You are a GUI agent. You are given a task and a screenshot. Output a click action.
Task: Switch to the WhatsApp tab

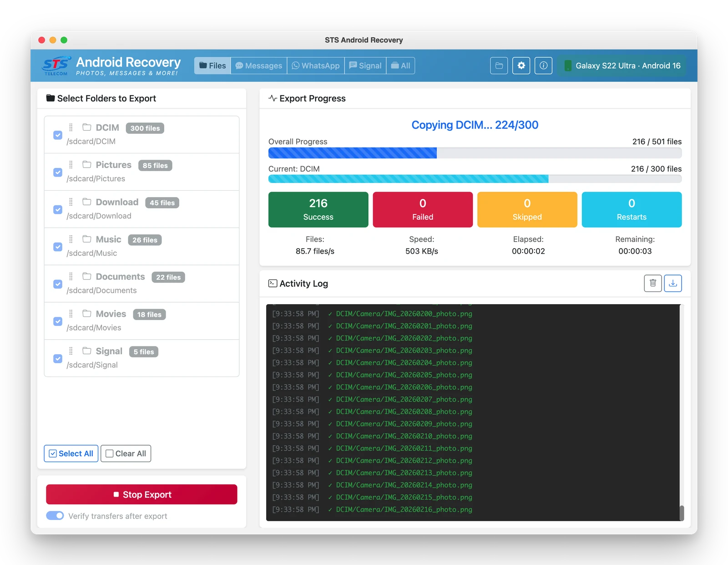[316, 66]
